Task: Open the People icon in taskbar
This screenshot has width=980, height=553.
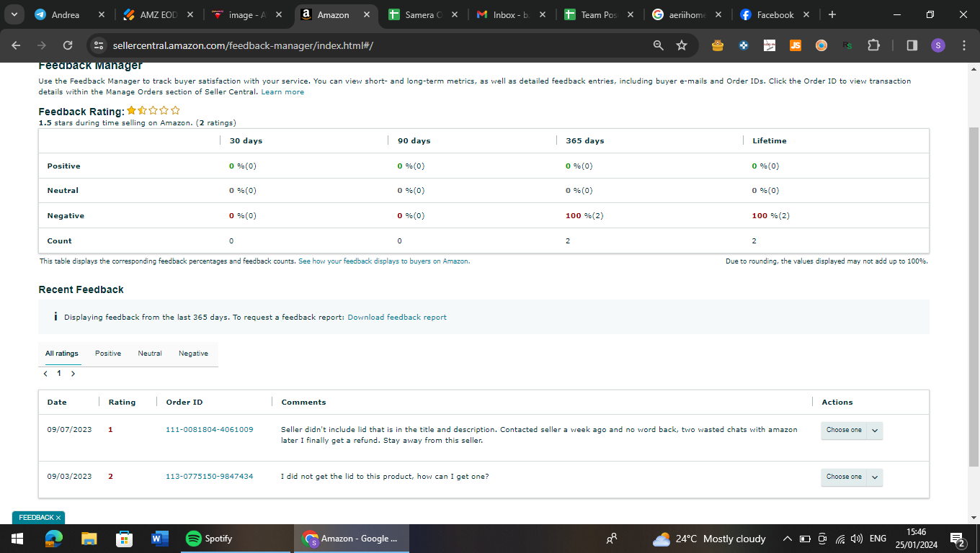Action: coord(612,539)
